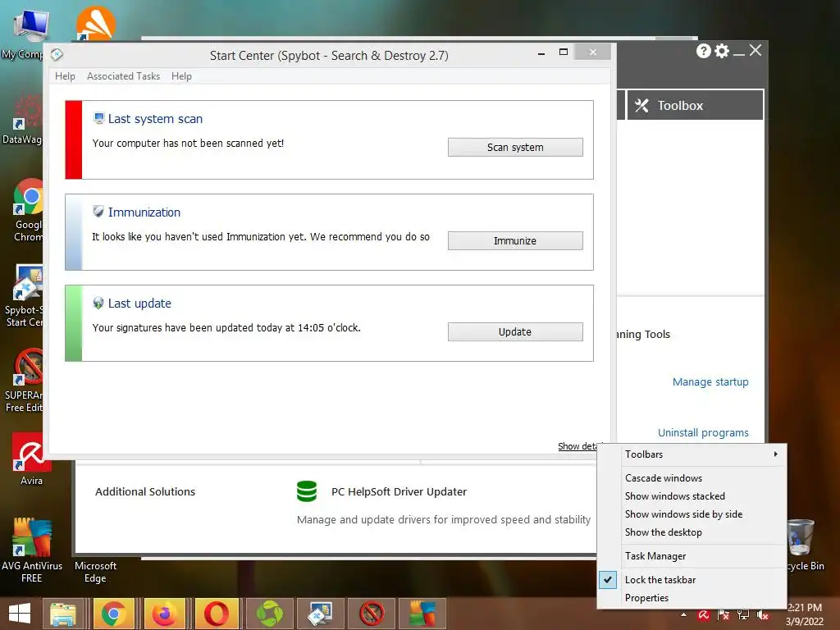
Task: Show hidden tray icons arrow
Action: click(x=683, y=614)
